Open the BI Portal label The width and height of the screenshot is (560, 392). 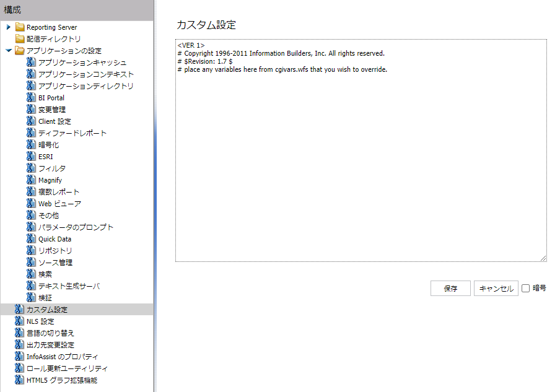(x=51, y=98)
